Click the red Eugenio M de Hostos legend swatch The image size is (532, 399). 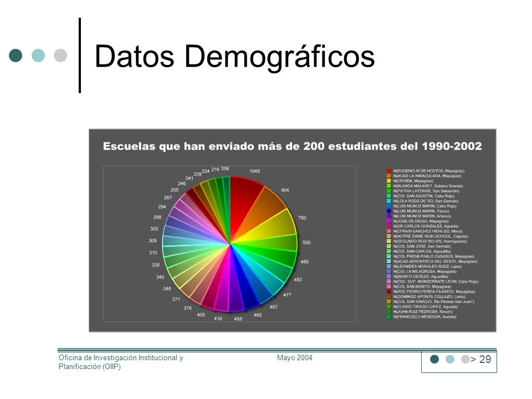(x=389, y=171)
